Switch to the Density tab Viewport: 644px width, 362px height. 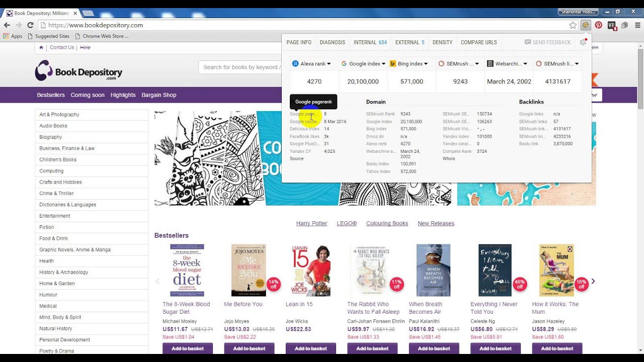pyautogui.click(x=442, y=42)
